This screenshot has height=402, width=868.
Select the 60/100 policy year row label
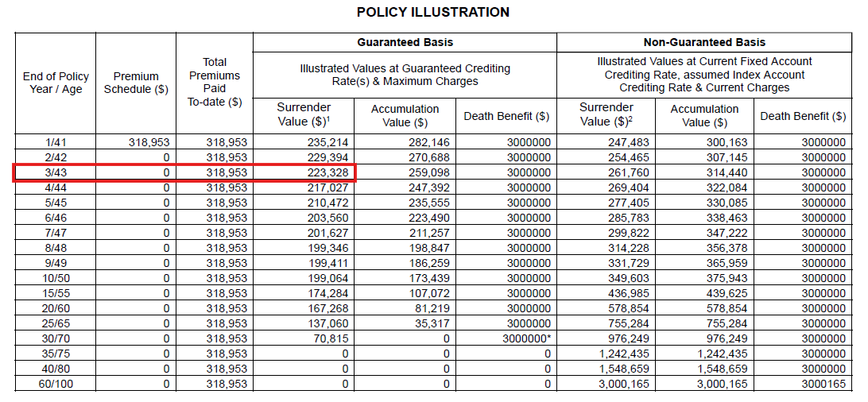56,384
